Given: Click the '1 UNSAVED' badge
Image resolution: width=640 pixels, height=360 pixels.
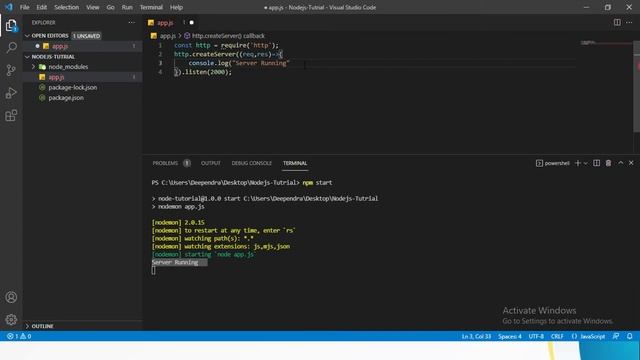Looking at the screenshot, I should [87, 36].
